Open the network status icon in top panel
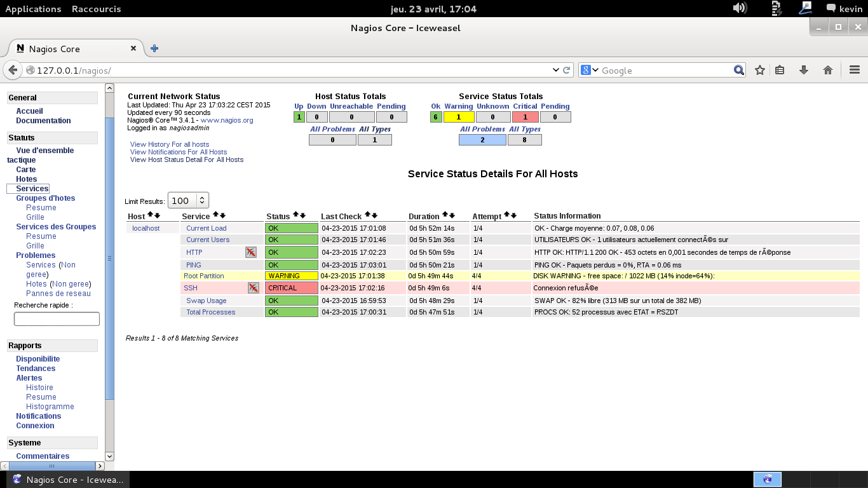This screenshot has width=868, height=488. [x=806, y=8]
